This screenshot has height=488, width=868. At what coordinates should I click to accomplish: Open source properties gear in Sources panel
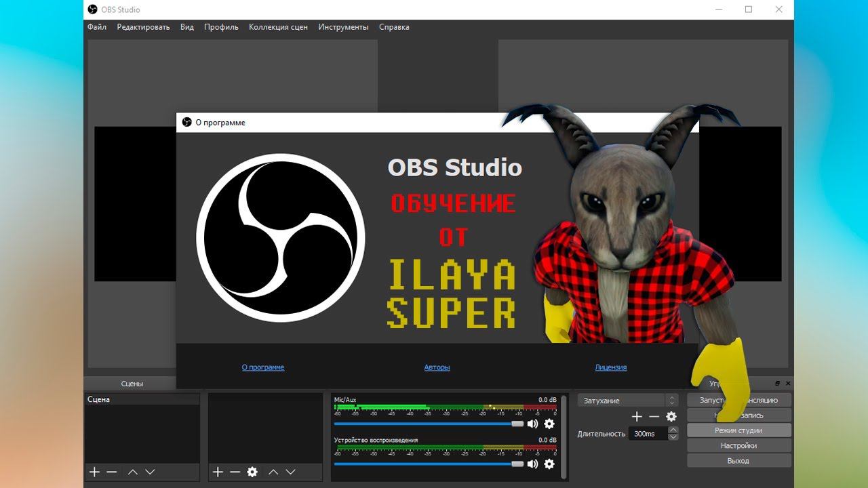pyautogui.click(x=252, y=472)
